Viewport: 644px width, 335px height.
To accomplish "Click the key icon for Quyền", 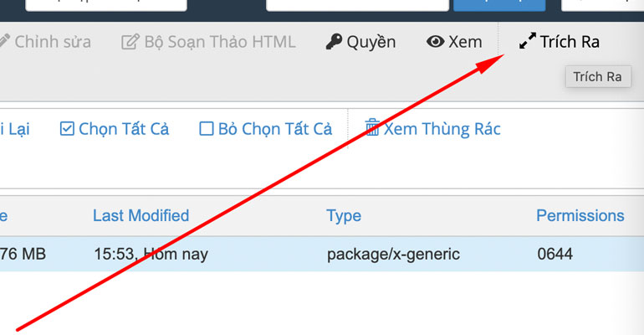I will tap(334, 42).
